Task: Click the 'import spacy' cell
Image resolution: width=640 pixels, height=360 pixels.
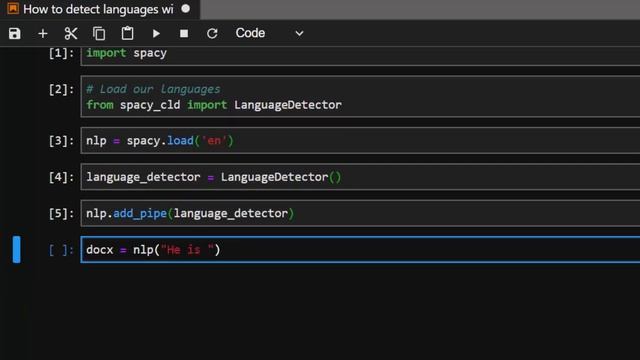Action: (360, 55)
